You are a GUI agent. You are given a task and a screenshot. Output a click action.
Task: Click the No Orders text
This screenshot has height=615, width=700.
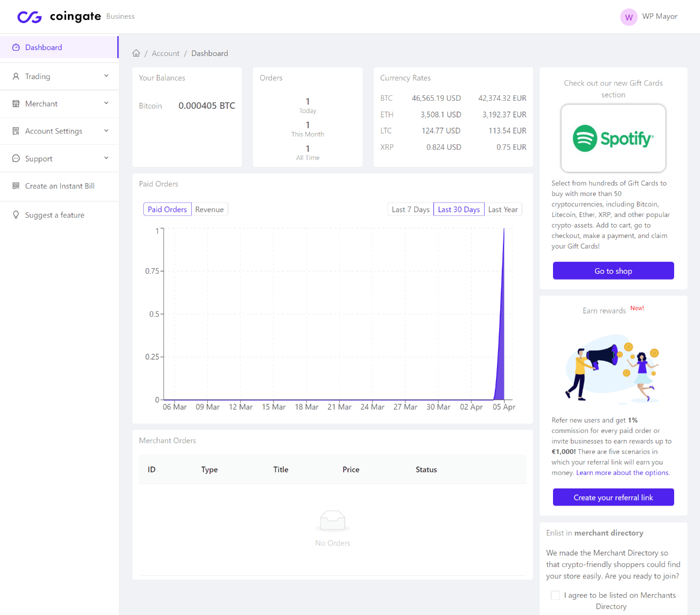(x=333, y=543)
